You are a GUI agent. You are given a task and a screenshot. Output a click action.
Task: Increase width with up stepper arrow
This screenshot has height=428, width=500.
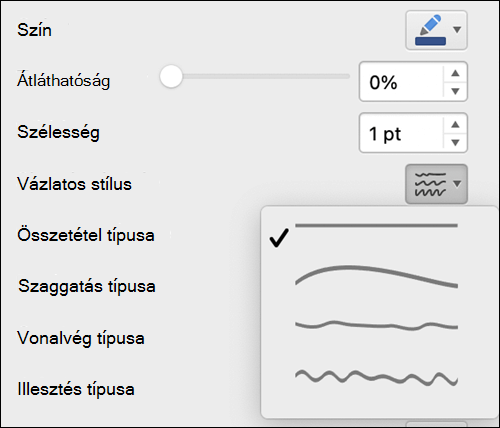(455, 124)
